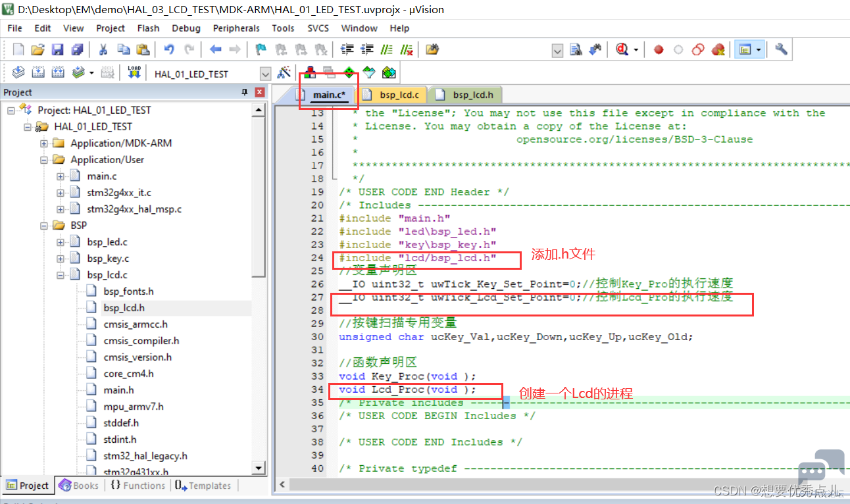Disable all breakpoints icon

point(698,49)
